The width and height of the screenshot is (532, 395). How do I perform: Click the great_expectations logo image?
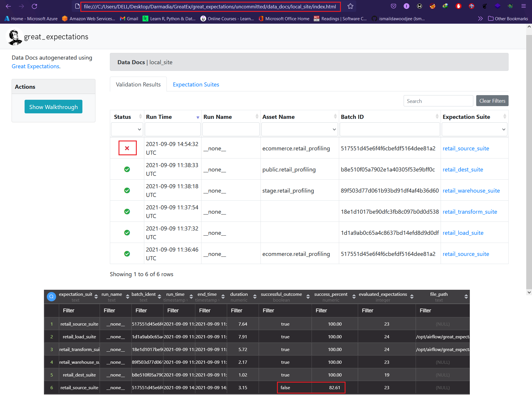(14, 37)
